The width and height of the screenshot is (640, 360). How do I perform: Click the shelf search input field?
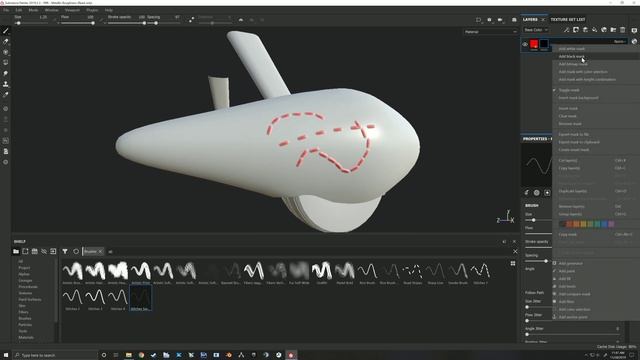pos(308,251)
